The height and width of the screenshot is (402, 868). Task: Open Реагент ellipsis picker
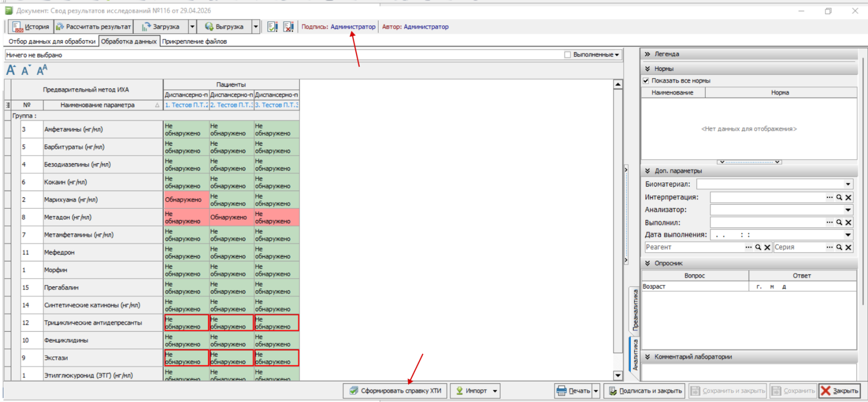click(x=749, y=248)
